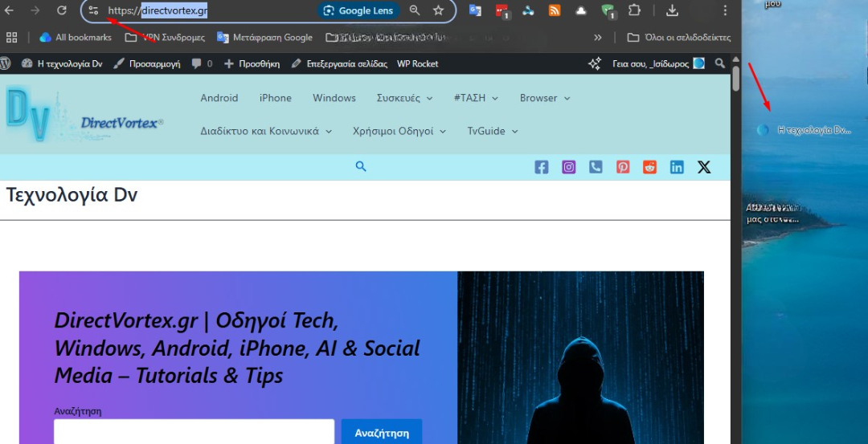This screenshot has width=868, height=444.
Task: Open the WP Rocket admin menu
Action: click(417, 63)
